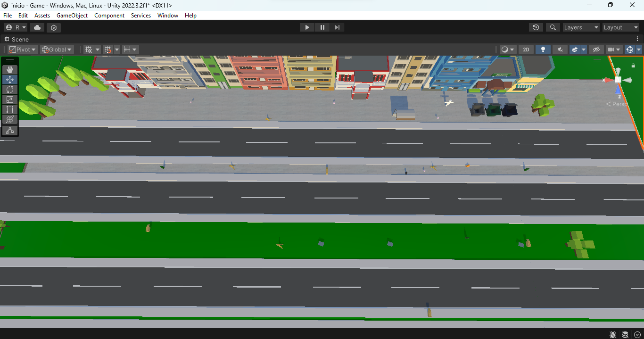The width and height of the screenshot is (644, 339).
Task: Open the account R dropdown
Action: [16, 27]
